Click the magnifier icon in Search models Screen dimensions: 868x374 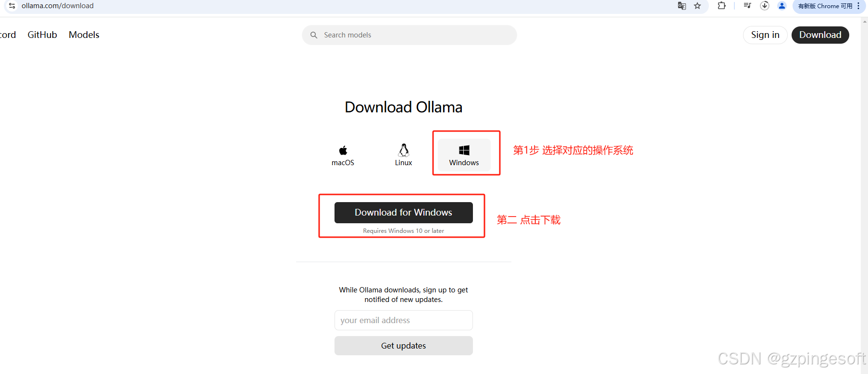pyautogui.click(x=314, y=35)
